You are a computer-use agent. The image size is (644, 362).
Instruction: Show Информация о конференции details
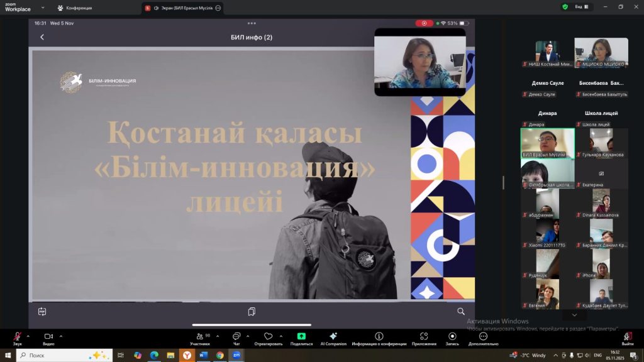click(379, 337)
